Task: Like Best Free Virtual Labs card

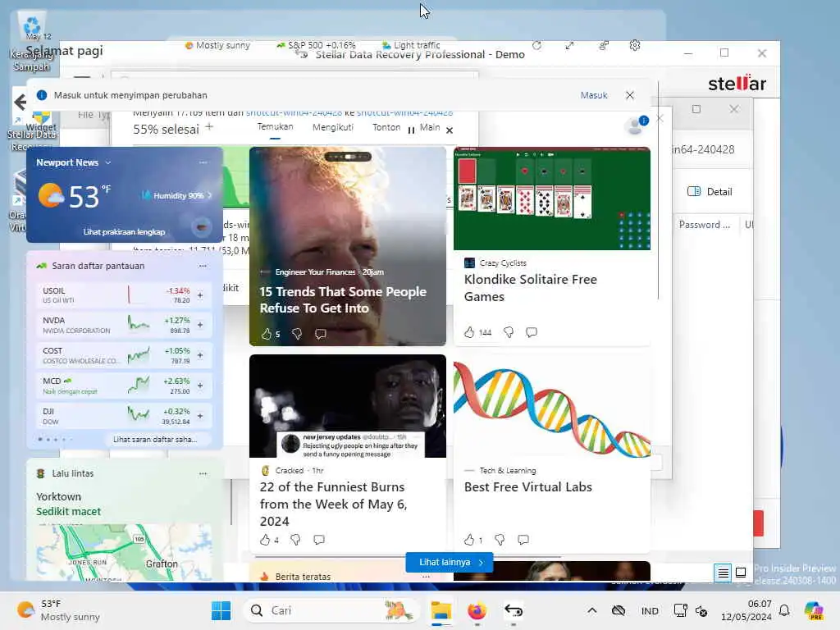Action: click(x=469, y=540)
